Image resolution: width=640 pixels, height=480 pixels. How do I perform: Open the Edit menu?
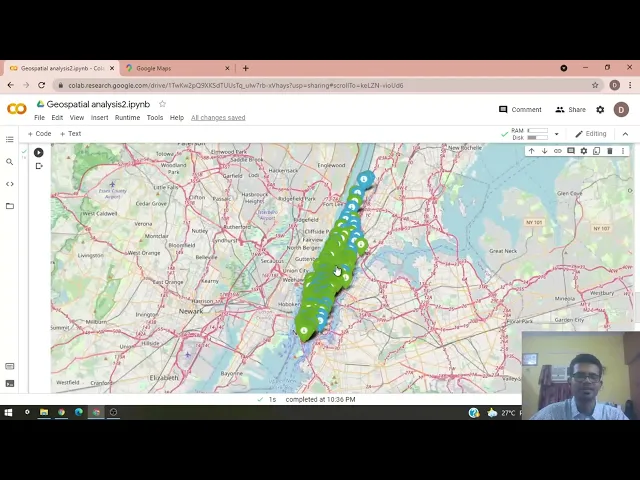tap(57, 118)
